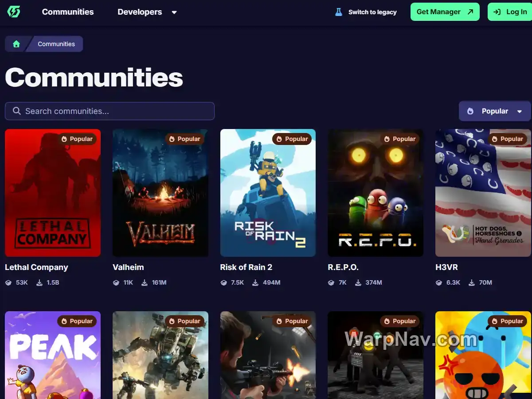Open the Risk of Rain 2 cover
The width and height of the screenshot is (532, 399).
(x=268, y=193)
